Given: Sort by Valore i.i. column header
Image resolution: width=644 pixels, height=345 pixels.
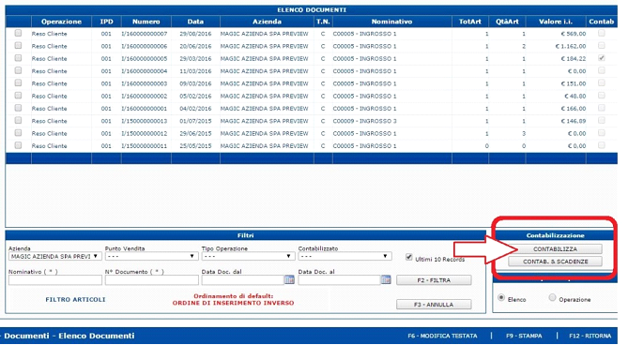Looking at the screenshot, I should pos(556,22).
